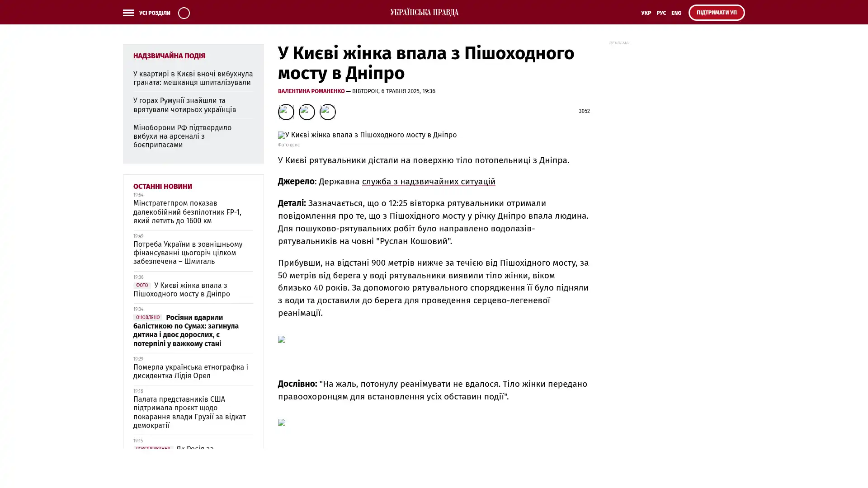Switch site language to ENG
Viewport: 868px width, 488px height.
[x=676, y=13]
